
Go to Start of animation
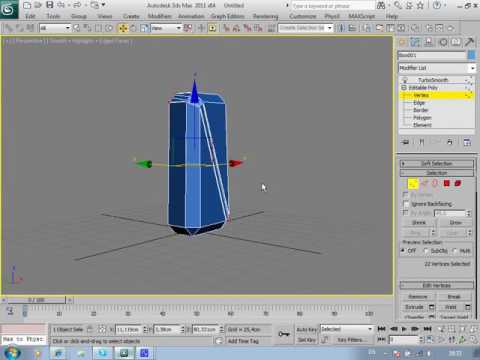click(382, 329)
